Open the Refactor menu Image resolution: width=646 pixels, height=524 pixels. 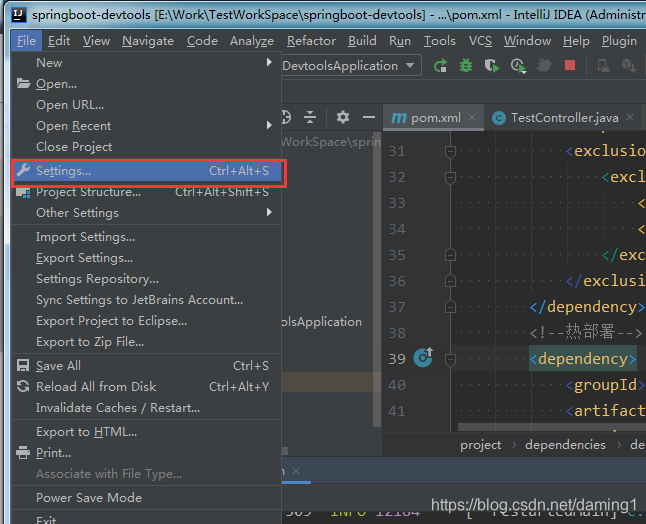tap(311, 41)
